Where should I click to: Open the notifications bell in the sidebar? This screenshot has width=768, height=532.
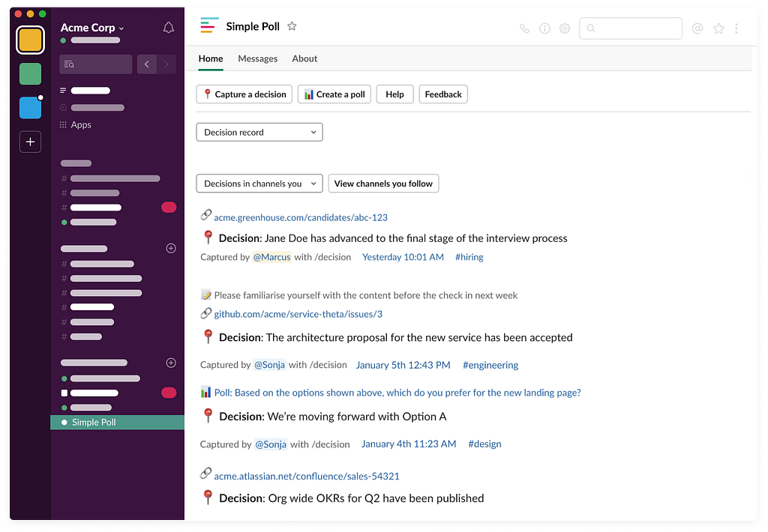point(169,28)
